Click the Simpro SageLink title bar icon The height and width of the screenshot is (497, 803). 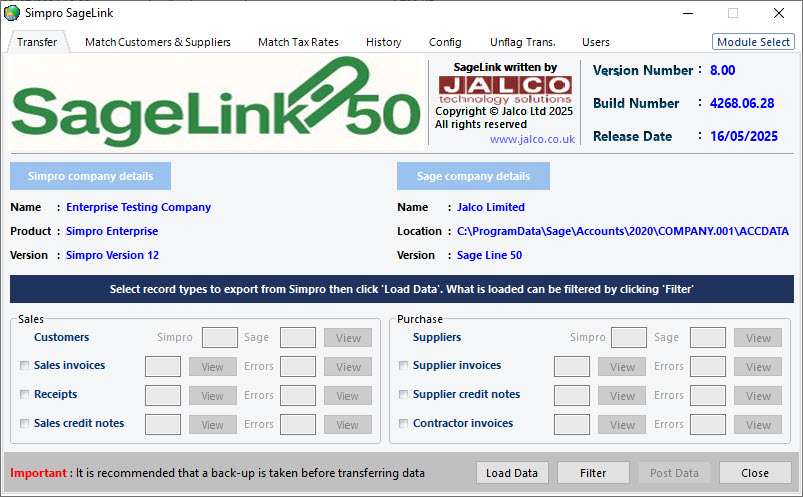tap(12, 13)
